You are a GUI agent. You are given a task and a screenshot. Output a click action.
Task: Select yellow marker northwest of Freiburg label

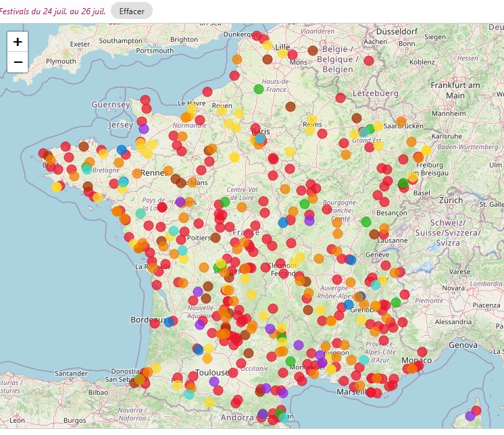426,151
